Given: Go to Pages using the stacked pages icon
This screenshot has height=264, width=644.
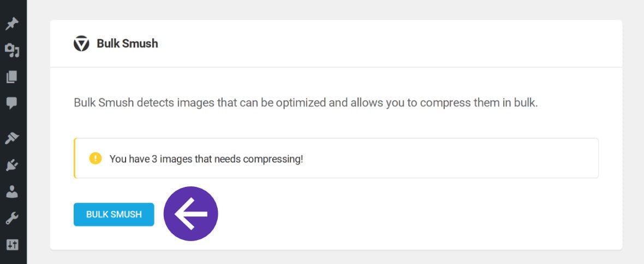Looking at the screenshot, I should [x=12, y=77].
